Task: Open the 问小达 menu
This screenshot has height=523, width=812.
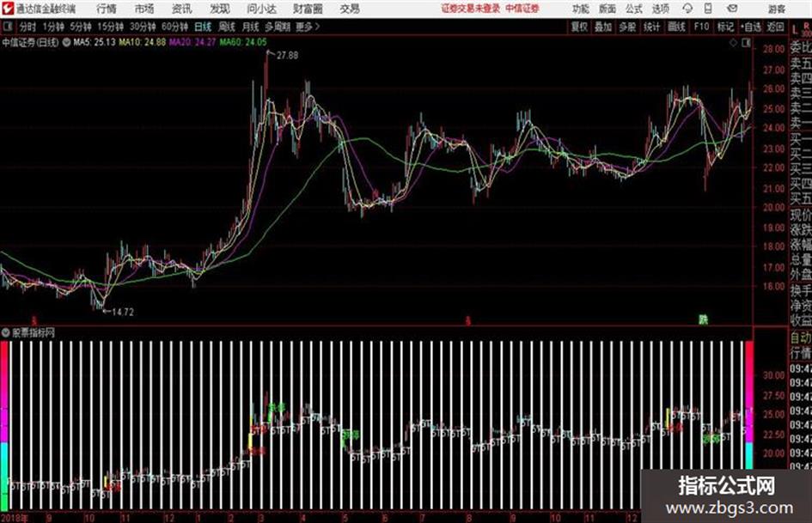Action: tap(261, 9)
